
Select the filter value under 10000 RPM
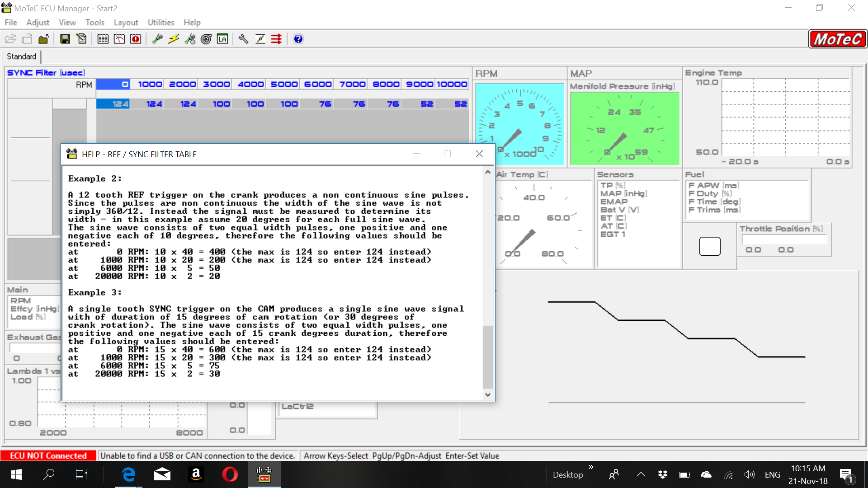pyautogui.click(x=452, y=104)
